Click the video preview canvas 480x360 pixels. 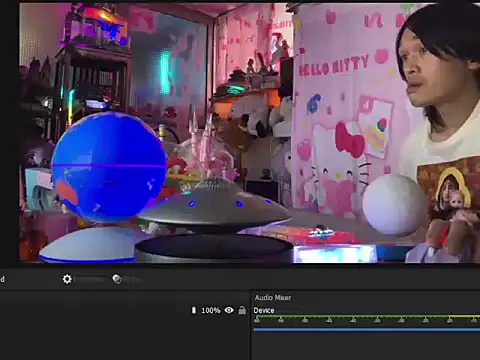tap(250, 133)
